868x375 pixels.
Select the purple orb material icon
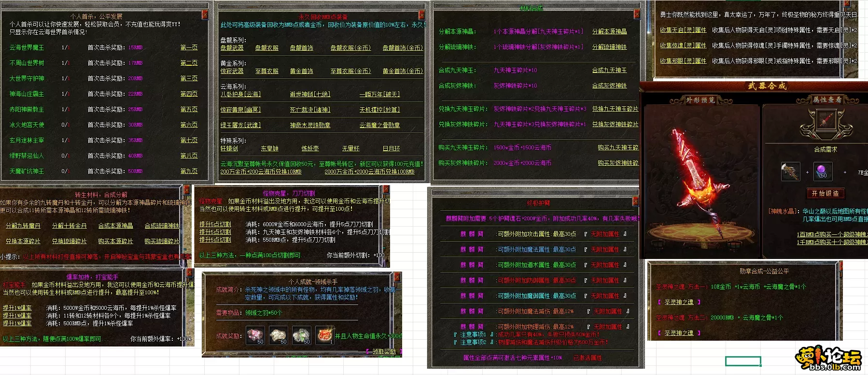tap(822, 171)
